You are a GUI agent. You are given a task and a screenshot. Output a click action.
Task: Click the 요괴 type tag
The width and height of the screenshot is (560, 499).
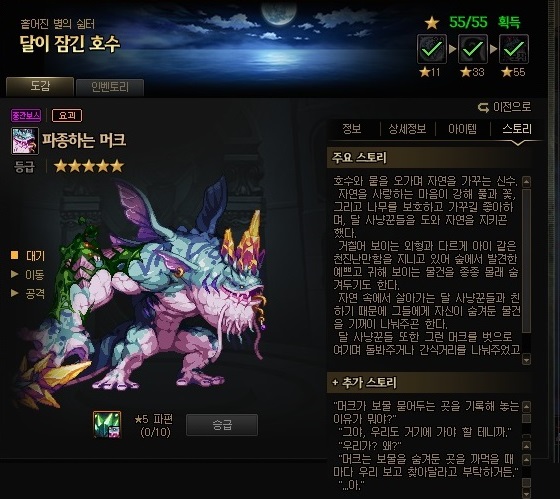(x=67, y=115)
